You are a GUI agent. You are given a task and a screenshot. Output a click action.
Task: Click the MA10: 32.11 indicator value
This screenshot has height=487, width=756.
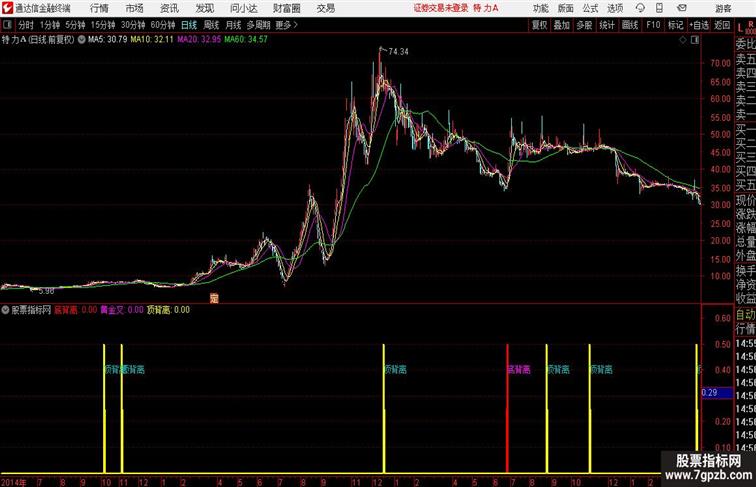tap(152, 40)
